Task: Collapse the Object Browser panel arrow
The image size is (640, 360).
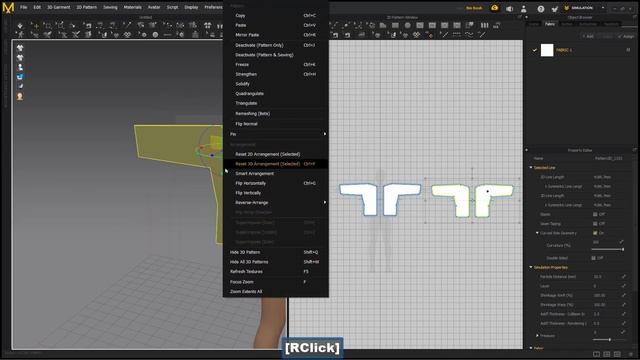Action: [527, 18]
